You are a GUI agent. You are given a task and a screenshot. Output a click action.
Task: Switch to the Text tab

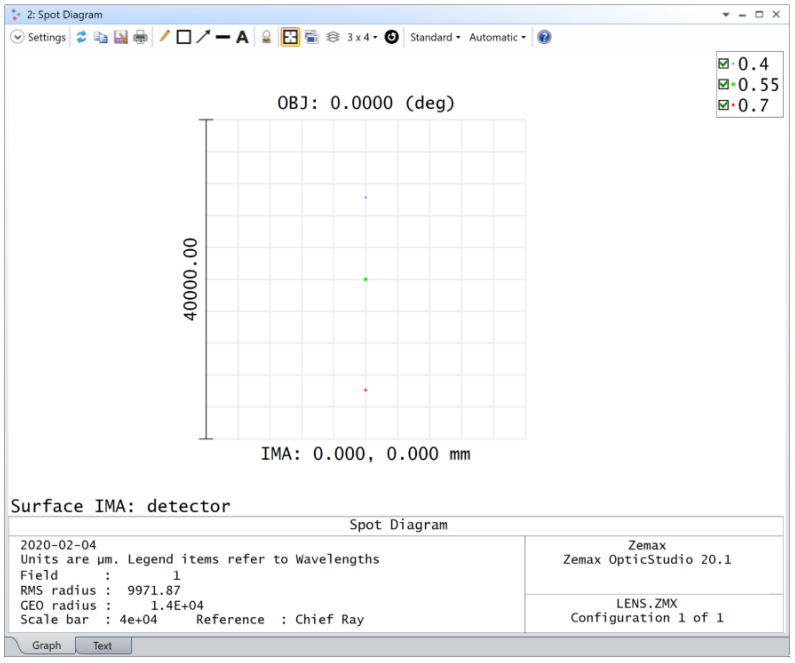point(102,646)
